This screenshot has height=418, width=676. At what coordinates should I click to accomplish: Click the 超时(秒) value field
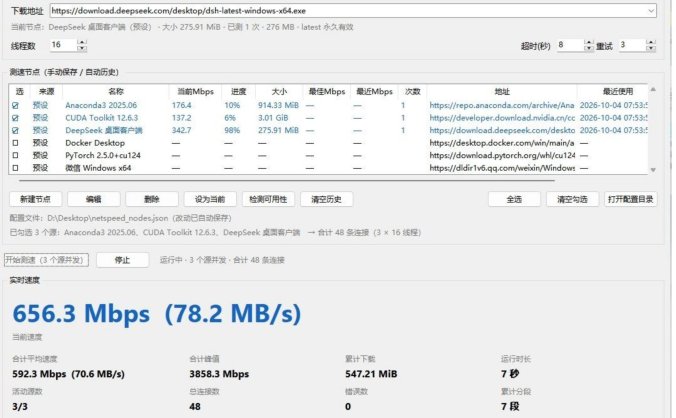click(570, 45)
